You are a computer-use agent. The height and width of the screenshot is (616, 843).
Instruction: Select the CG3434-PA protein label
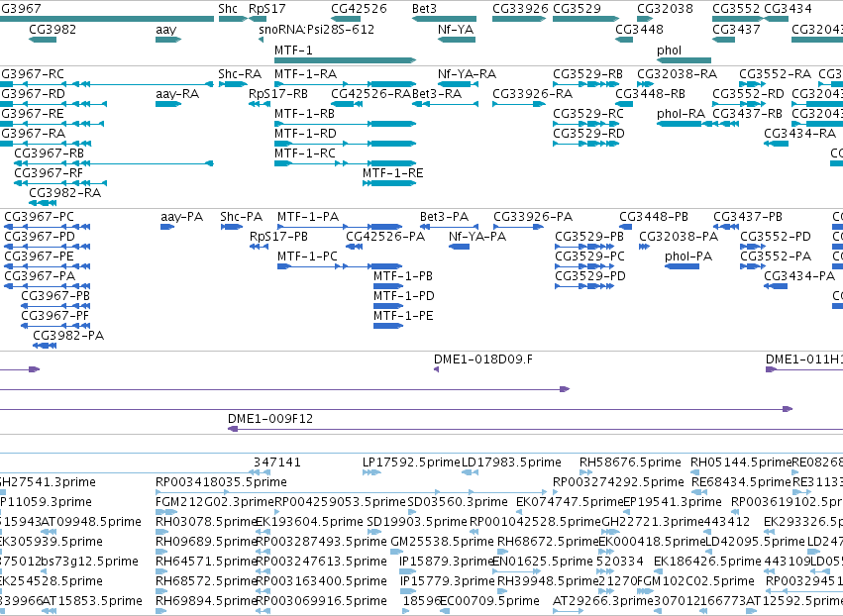[x=800, y=276]
